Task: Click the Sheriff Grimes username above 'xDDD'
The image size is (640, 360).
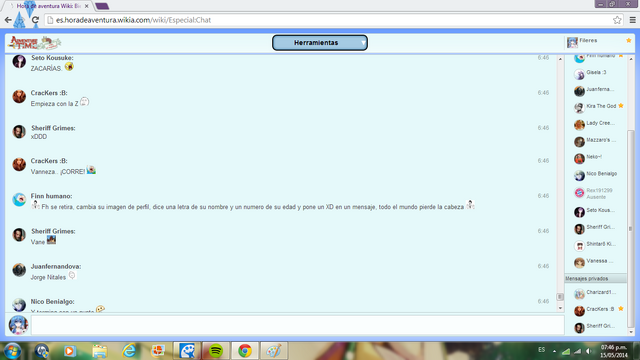Action: (53, 128)
